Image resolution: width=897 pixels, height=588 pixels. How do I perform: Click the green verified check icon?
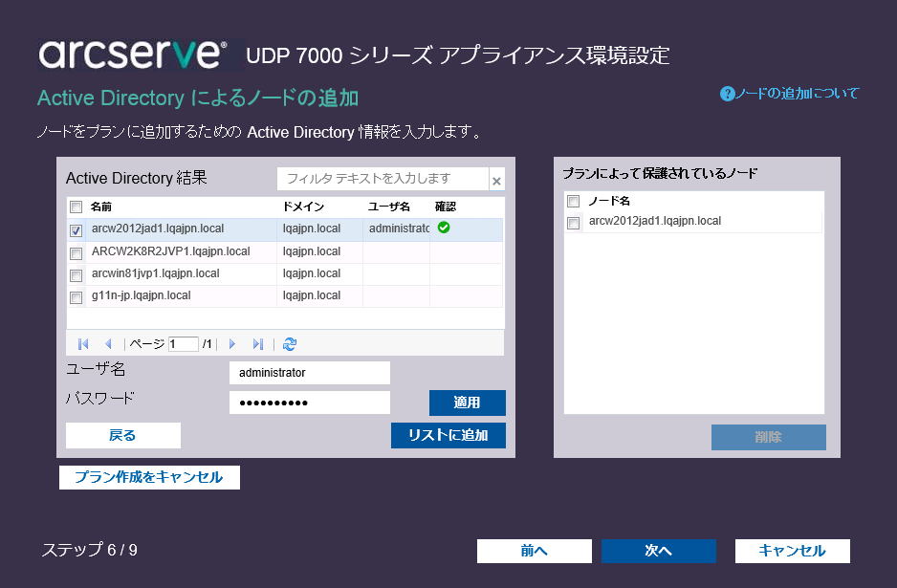pos(444,228)
